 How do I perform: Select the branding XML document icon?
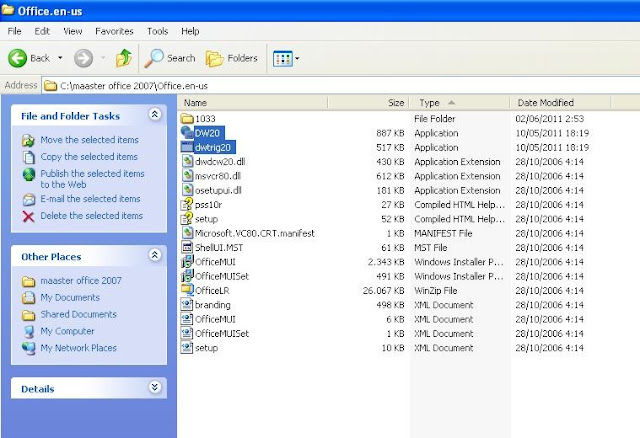click(x=187, y=305)
